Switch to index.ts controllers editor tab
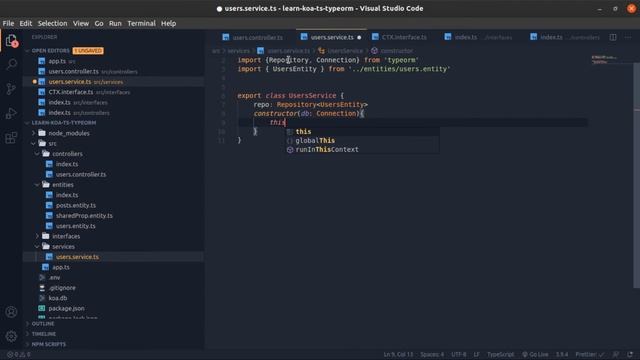 point(566,37)
